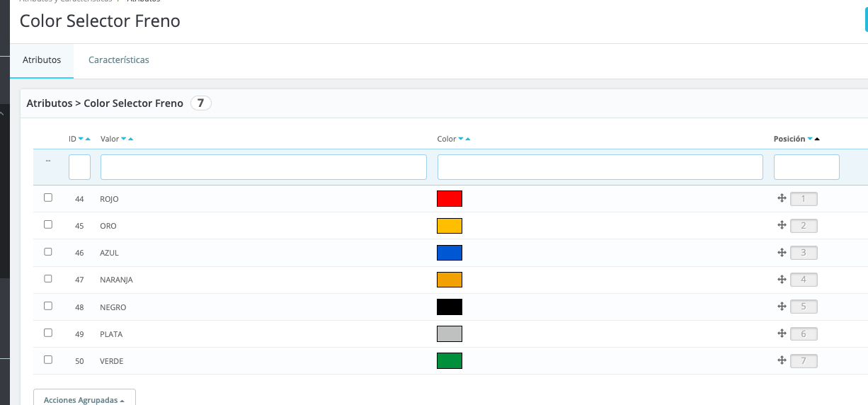Check the NEGRO row checkbox

(x=48, y=306)
